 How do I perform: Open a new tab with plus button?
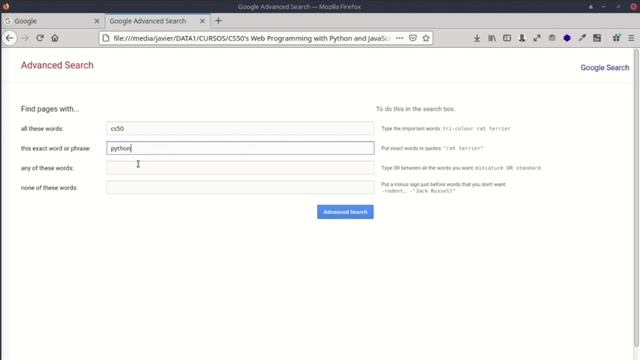[x=218, y=21]
